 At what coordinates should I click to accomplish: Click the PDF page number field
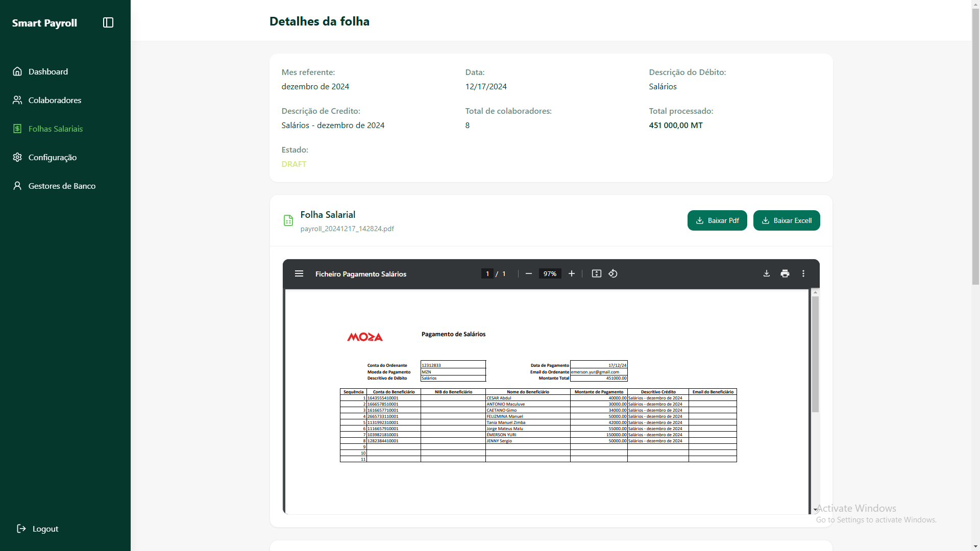coord(487,274)
